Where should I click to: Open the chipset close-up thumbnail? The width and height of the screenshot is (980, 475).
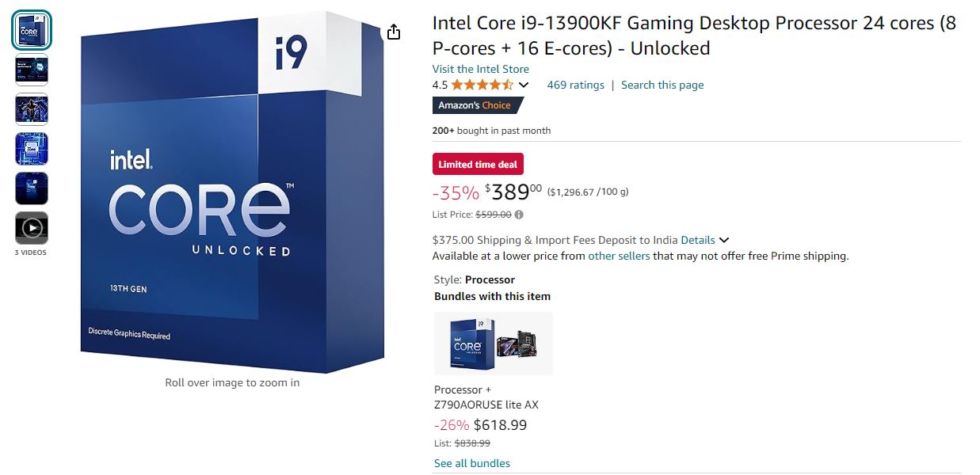pyautogui.click(x=32, y=149)
